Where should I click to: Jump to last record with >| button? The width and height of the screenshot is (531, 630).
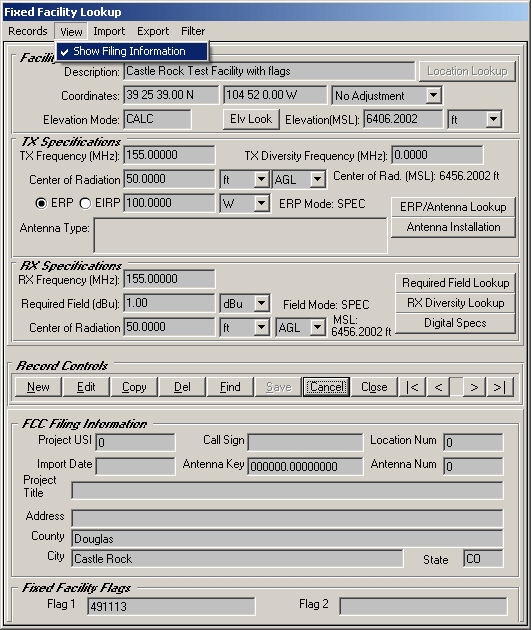(x=500, y=387)
